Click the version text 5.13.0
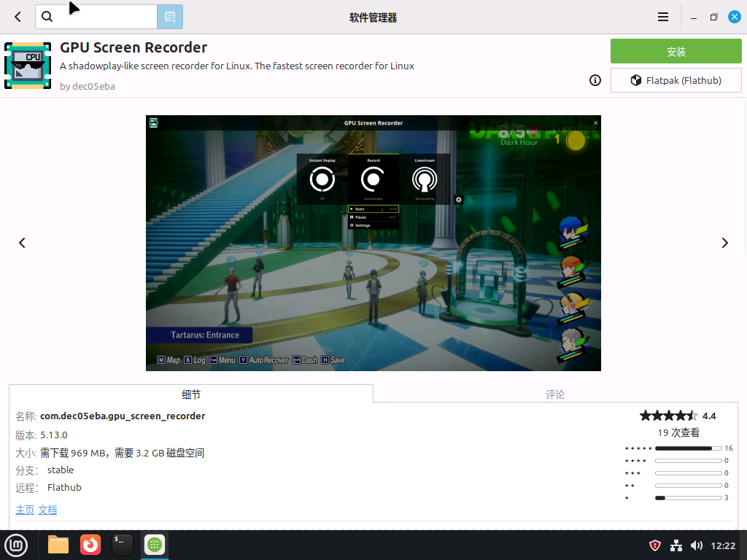Viewport: 747px width, 560px height. pos(54,435)
